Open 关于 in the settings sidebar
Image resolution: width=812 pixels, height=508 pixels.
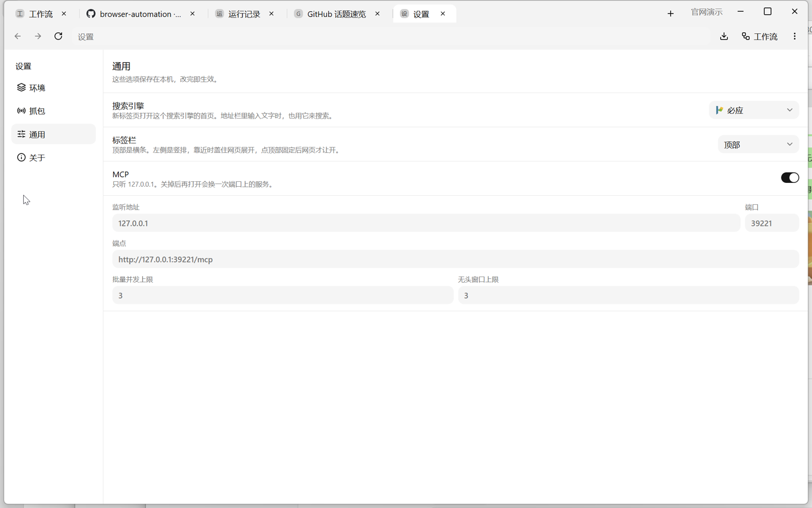(54, 157)
